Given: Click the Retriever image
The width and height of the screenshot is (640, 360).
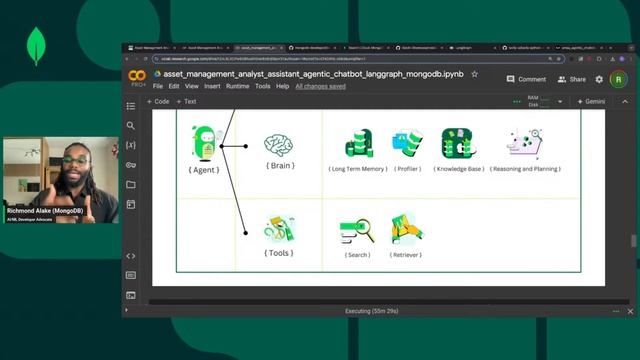Looking at the screenshot, I should coord(407,229).
